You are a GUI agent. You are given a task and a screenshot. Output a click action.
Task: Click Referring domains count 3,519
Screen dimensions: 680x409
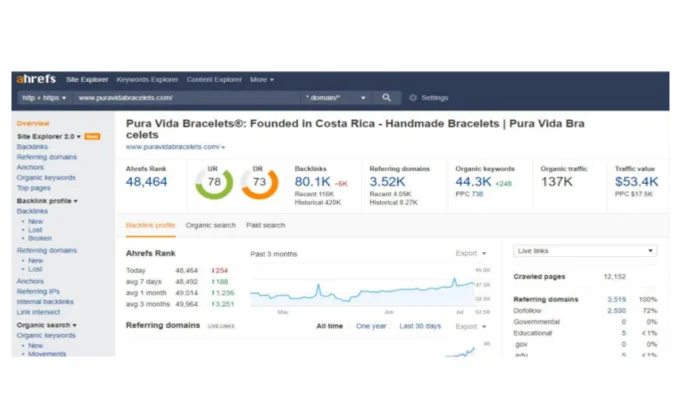click(x=616, y=299)
